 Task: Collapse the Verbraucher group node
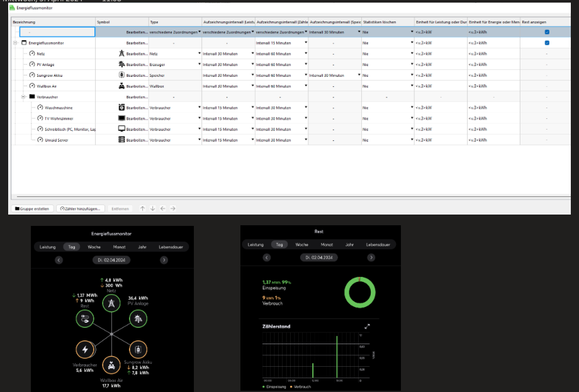(23, 97)
